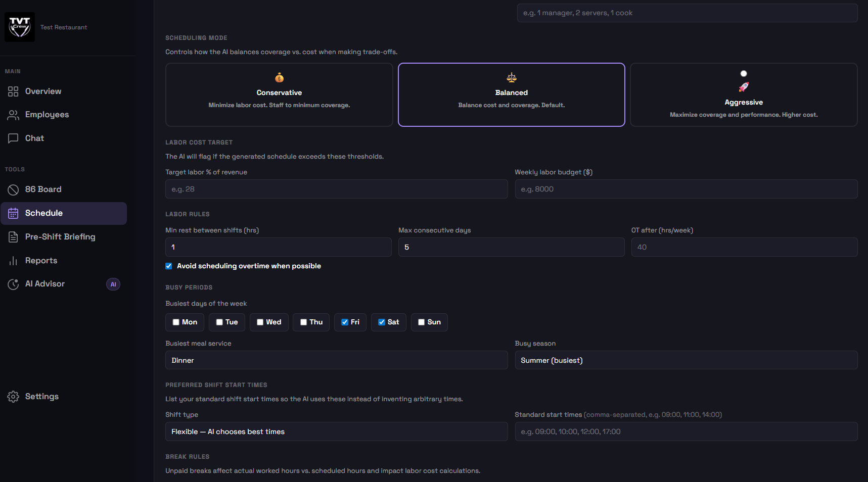This screenshot has height=482, width=868.
Task: Select the Schedule calendar icon
Action: point(13,213)
